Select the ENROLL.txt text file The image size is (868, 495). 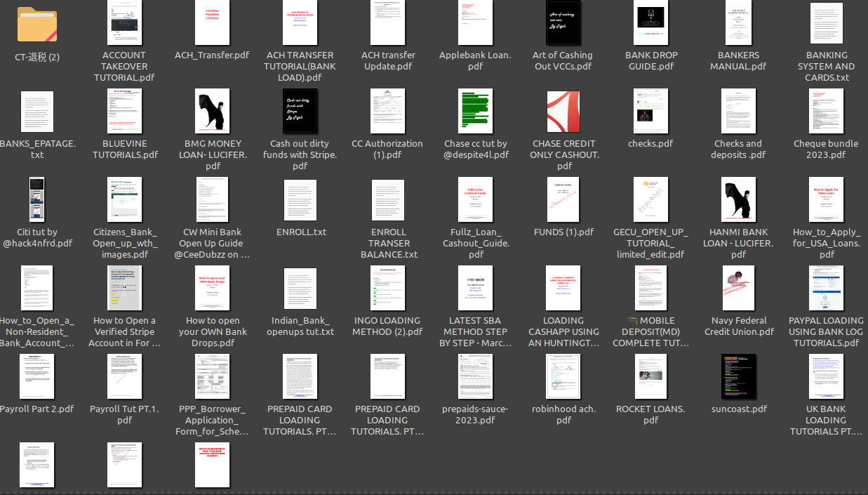(x=301, y=200)
